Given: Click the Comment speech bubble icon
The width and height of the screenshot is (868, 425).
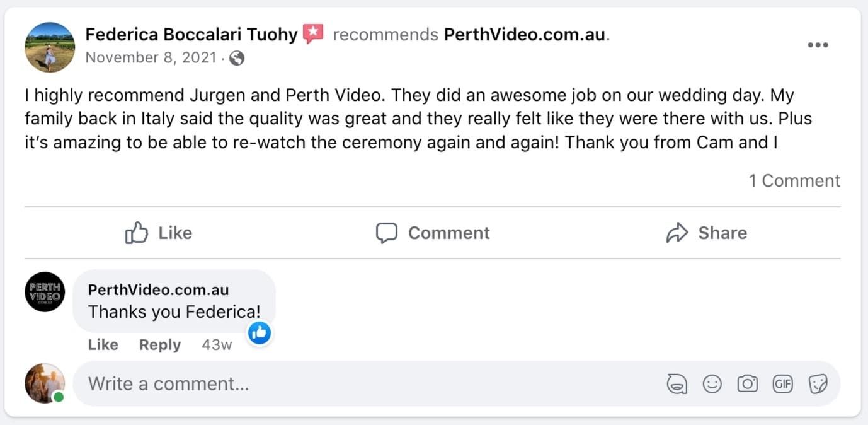Looking at the screenshot, I should [387, 233].
